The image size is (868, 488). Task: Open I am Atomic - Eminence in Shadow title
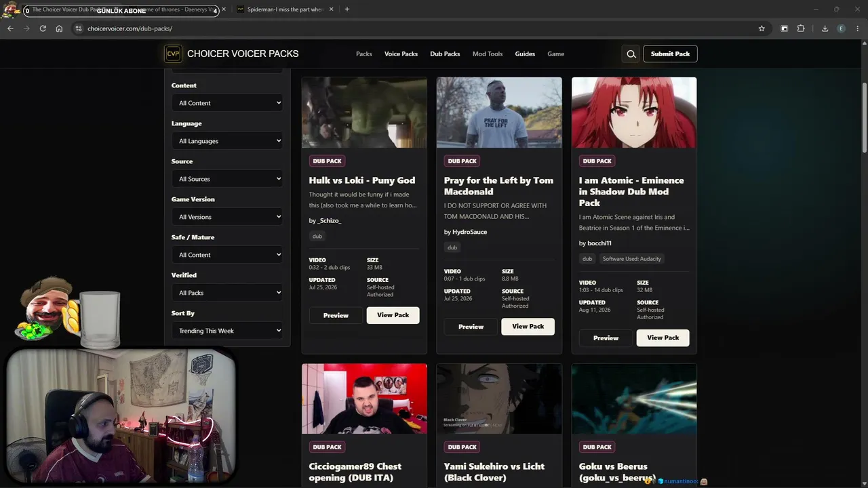pyautogui.click(x=631, y=191)
